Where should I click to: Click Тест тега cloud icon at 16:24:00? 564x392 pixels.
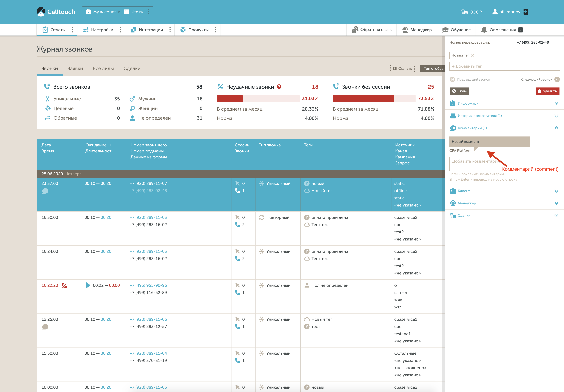coord(307,259)
